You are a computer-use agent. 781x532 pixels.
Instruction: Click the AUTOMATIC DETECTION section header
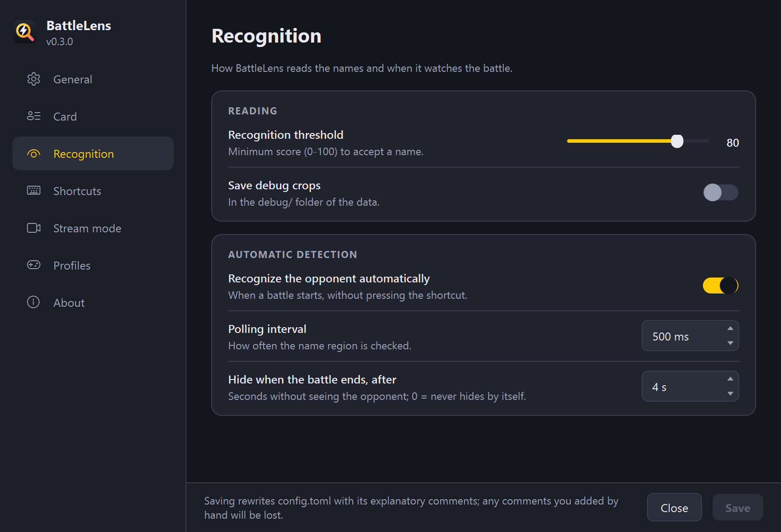pos(292,254)
